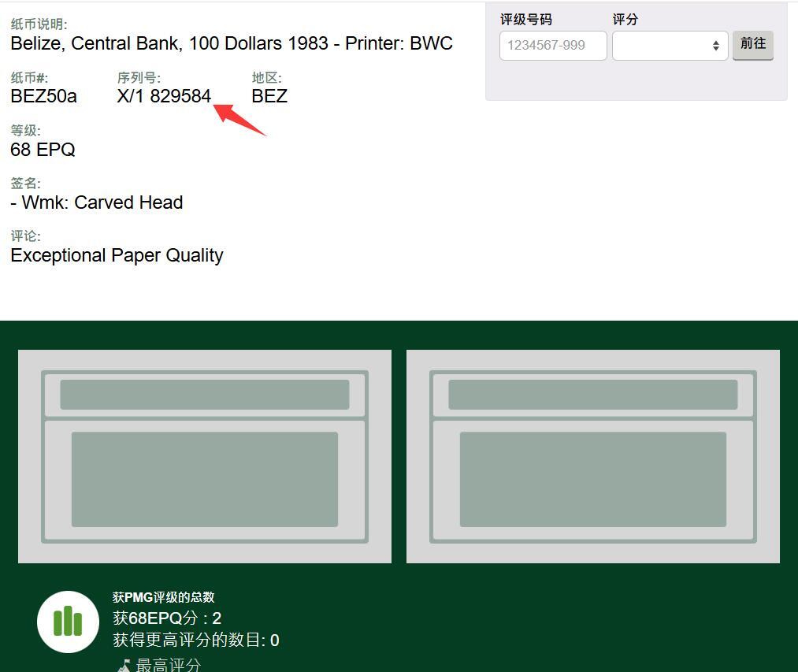Click the 前往 go button
This screenshot has height=672, width=798.
pos(753,45)
